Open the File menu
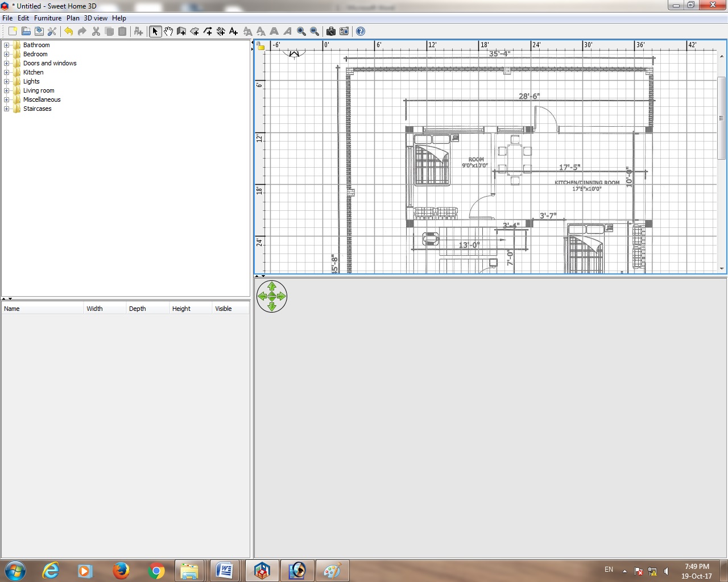This screenshot has width=728, height=582. pyautogui.click(x=7, y=18)
